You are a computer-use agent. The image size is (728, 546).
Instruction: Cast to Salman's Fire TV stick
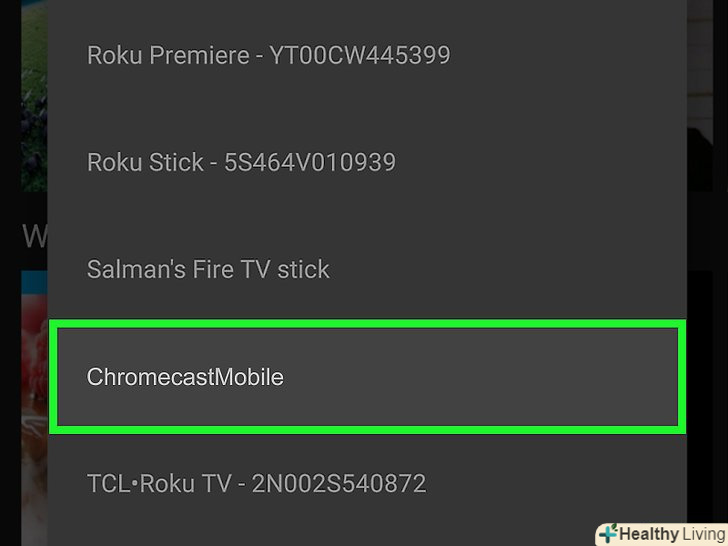point(208,269)
